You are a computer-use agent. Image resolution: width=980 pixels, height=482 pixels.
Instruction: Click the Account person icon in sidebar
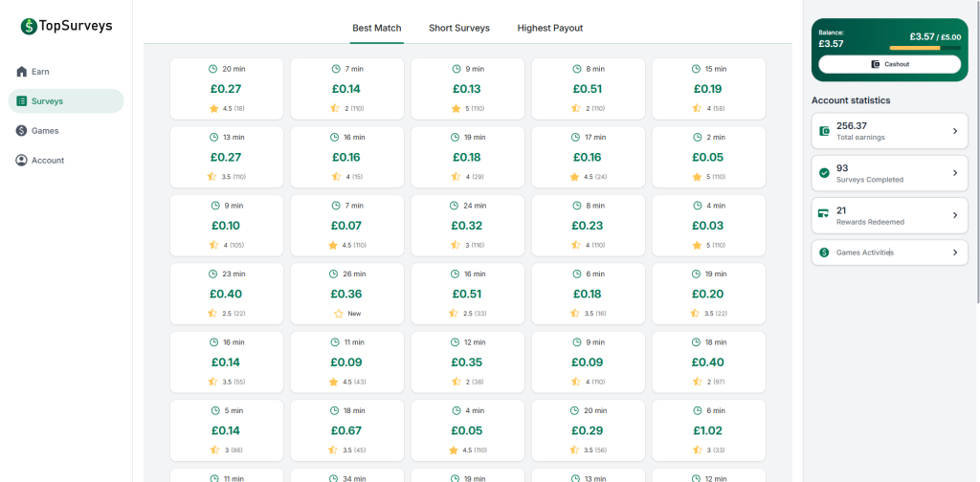tap(22, 161)
